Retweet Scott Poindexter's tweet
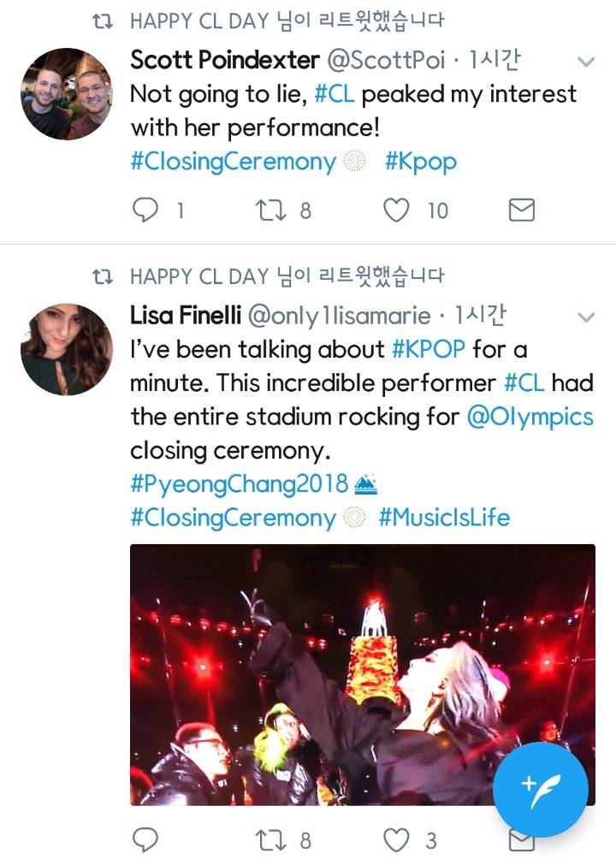This screenshot has width=616, height=865. coord(270,210)
